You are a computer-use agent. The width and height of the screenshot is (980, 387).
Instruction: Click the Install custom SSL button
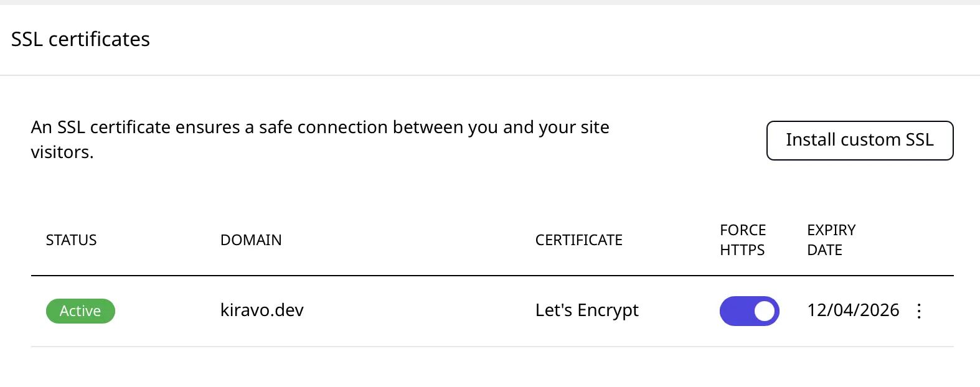(x=859, y=141)
